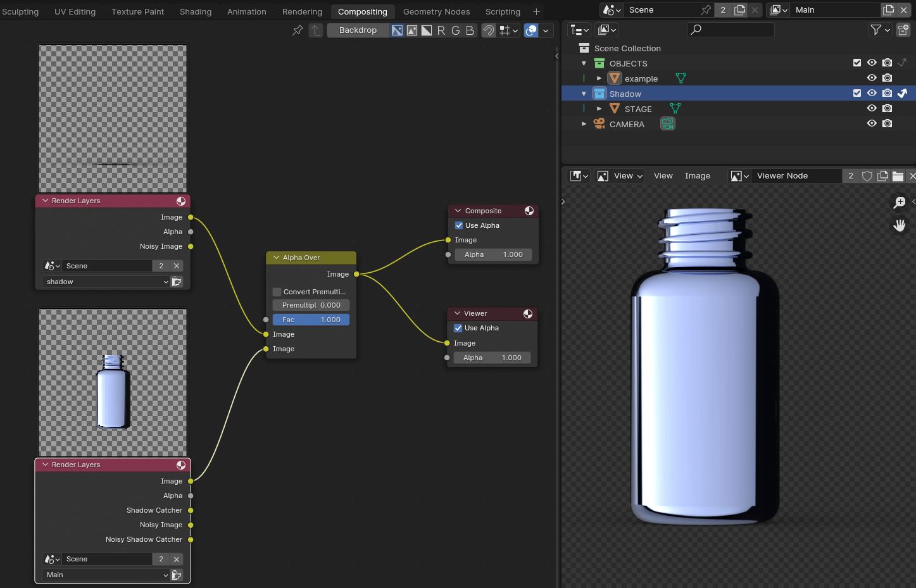Click the STAGE mesh data icon
The height and width of the screenshot is (588, 916).
tap(675, 108)
